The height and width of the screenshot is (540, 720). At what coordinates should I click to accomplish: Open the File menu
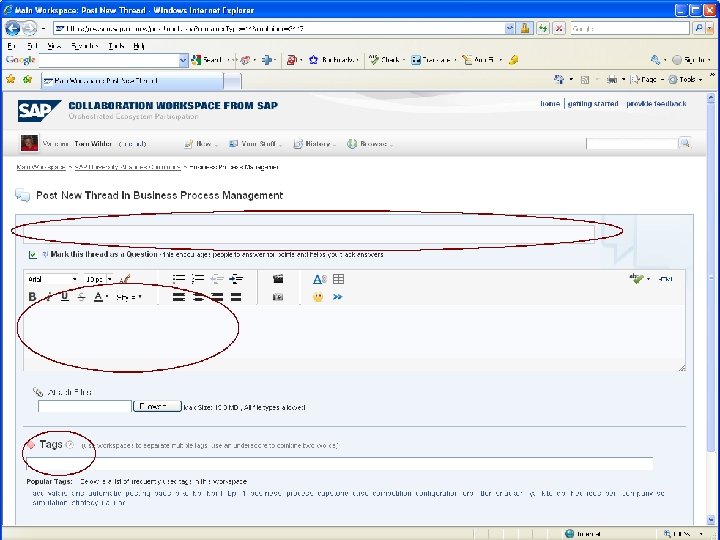coord(12,46)
